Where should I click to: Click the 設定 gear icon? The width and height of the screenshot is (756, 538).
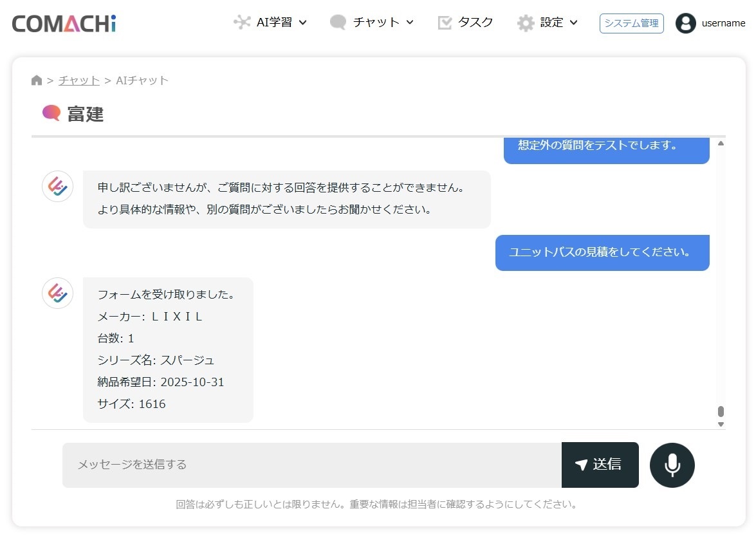[526, 21]
